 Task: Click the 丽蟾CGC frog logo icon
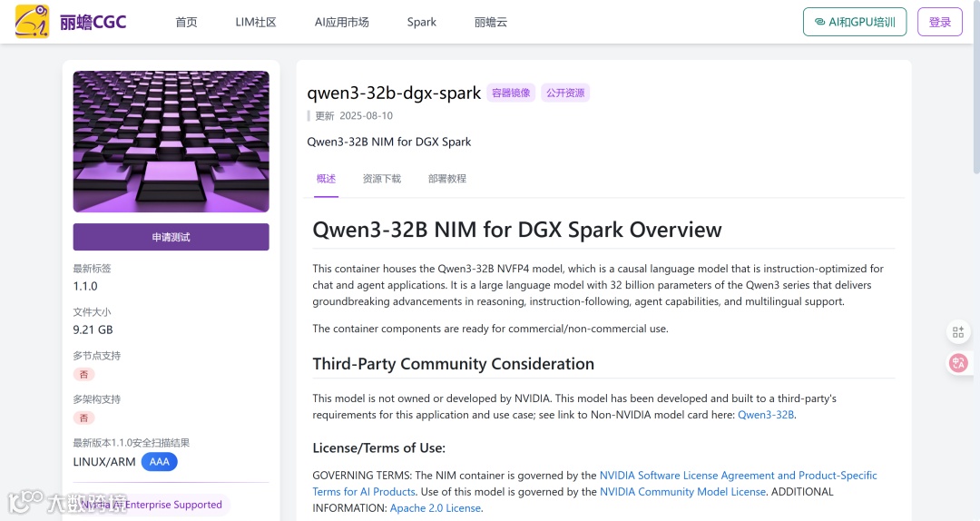[32, 21]
